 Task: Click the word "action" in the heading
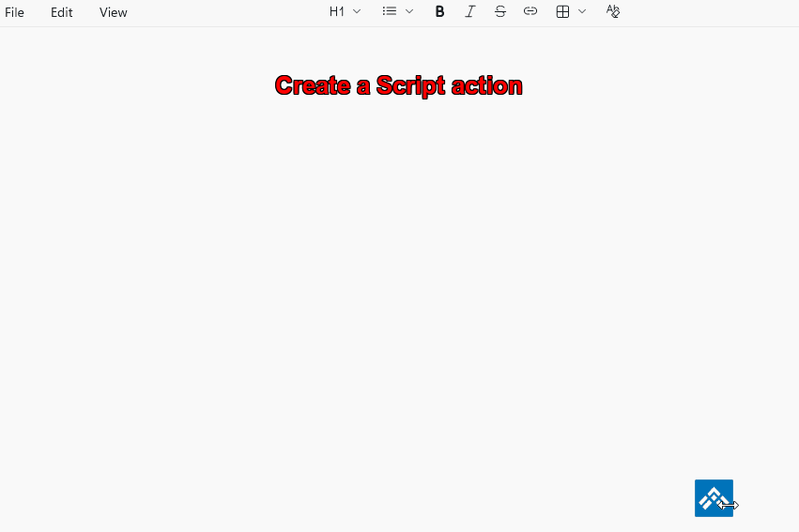pos(486,85)
